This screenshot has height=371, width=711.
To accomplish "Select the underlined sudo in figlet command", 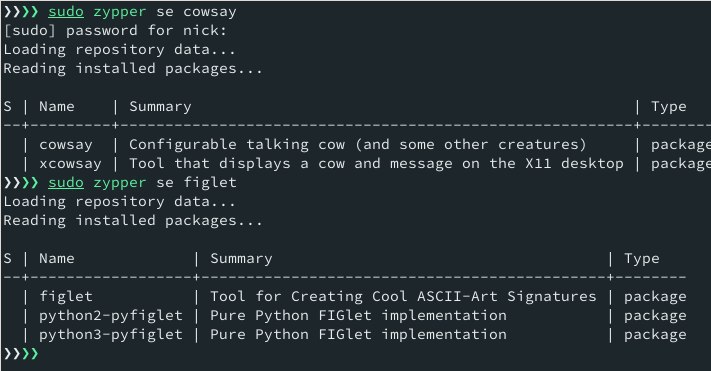I will pos(66,182).
